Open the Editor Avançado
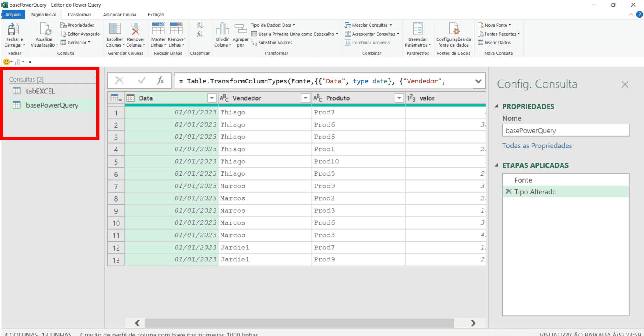This screenshot has height=336, width=644. (x=80, y=34)
